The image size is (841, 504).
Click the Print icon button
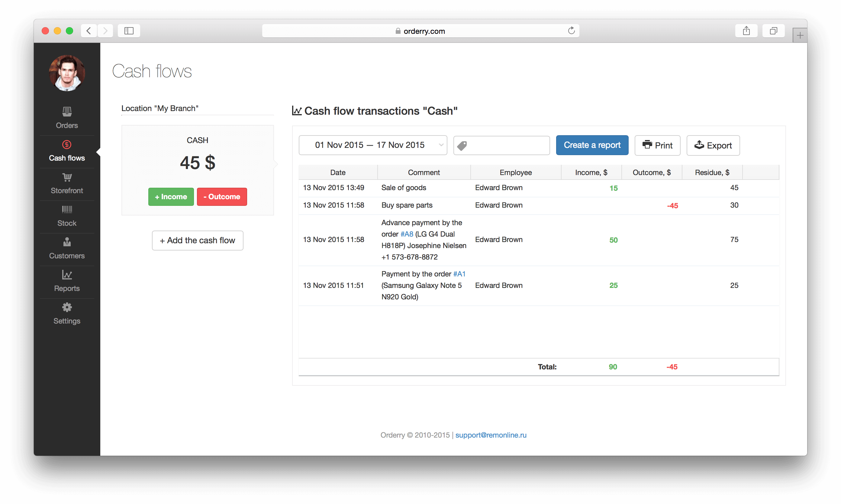[648, 145]
